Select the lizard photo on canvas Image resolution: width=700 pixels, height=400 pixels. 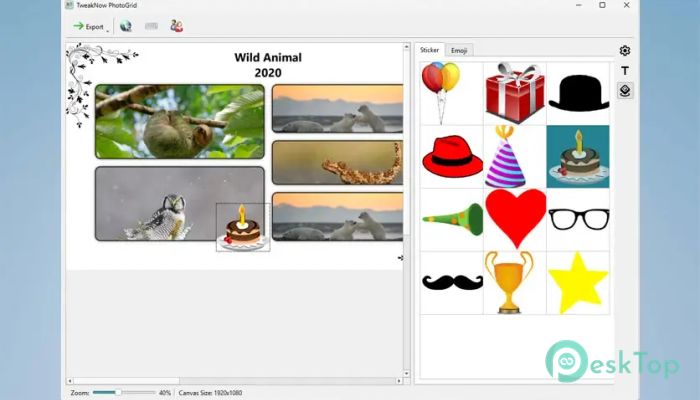[x=338, y=162]
